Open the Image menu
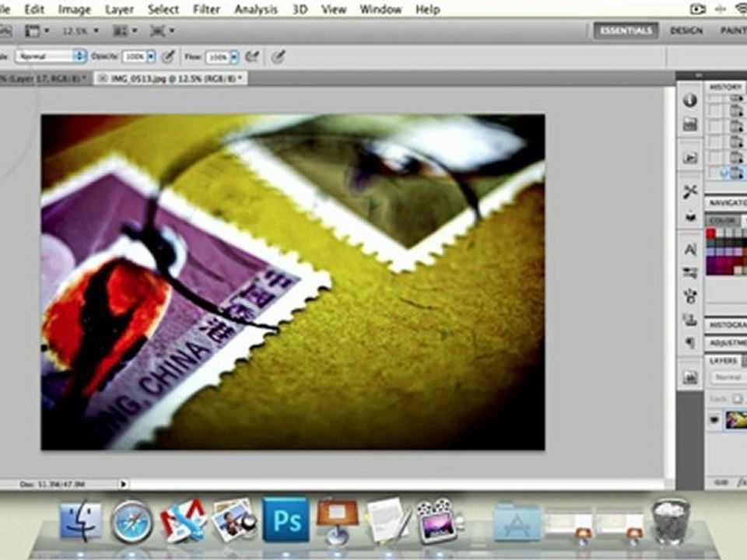Screen dimensions: 747x560 pyautogui.click(x=75, y=9)
